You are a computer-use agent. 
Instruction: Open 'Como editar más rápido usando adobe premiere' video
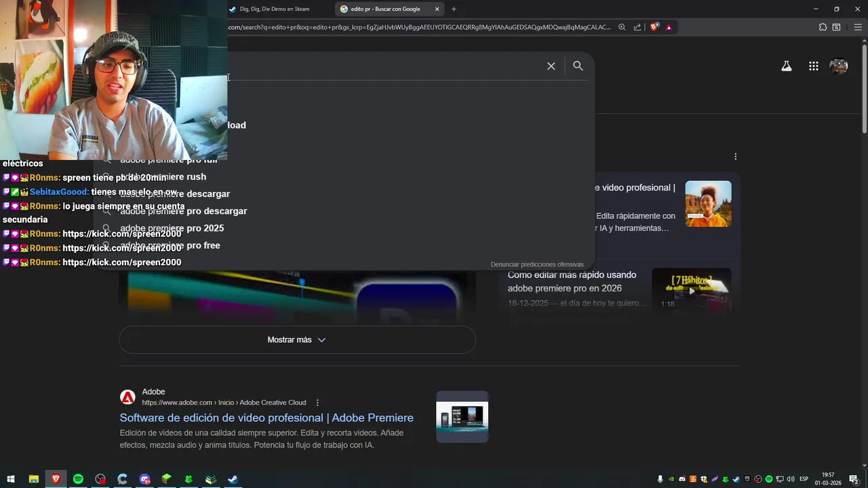(572, 281)
